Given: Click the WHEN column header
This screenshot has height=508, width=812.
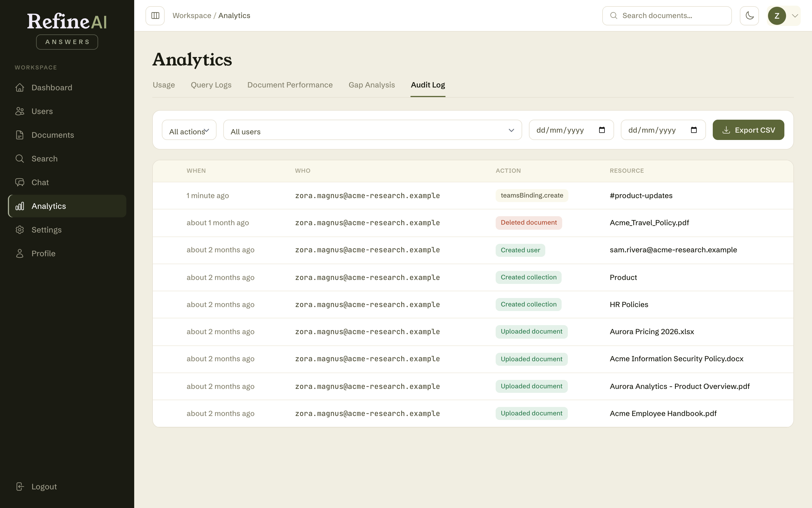Looking at the screenshot, I should (196, 171).
